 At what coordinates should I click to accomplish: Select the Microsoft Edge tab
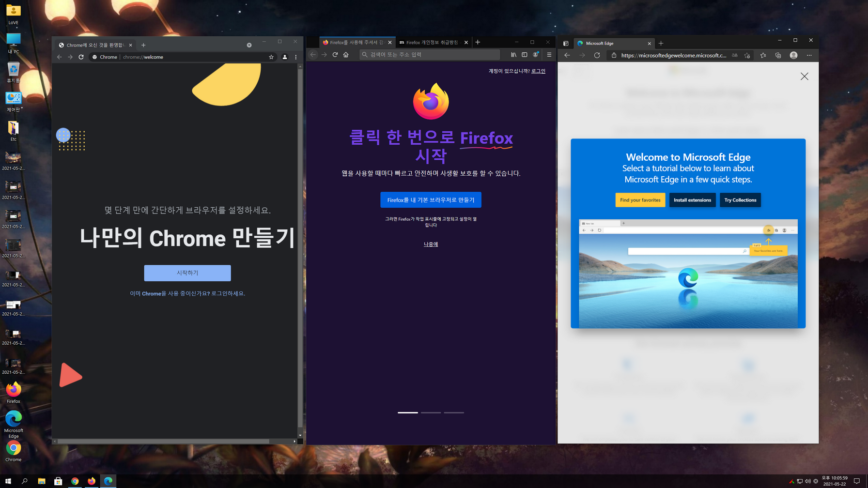pyautogui.click(x=614, y=44)
